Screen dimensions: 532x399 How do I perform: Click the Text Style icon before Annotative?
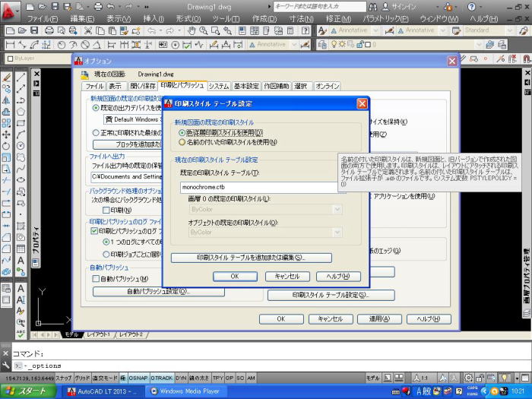coord(322,31)
